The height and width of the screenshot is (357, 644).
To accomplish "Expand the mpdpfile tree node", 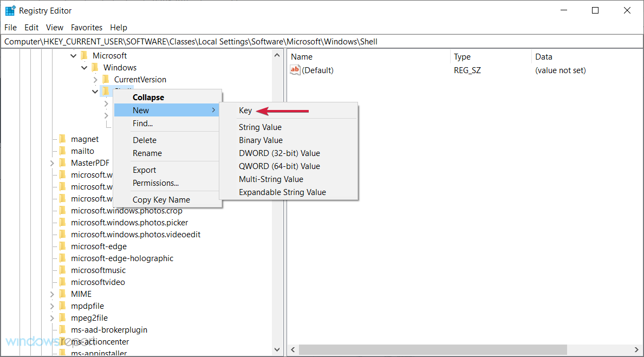I will (52, 306).
